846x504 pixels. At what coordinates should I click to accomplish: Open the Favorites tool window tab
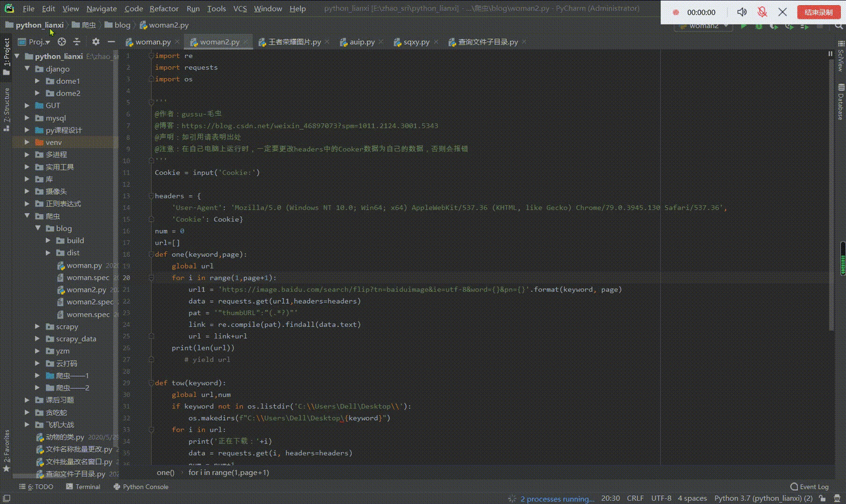(6, 450)
